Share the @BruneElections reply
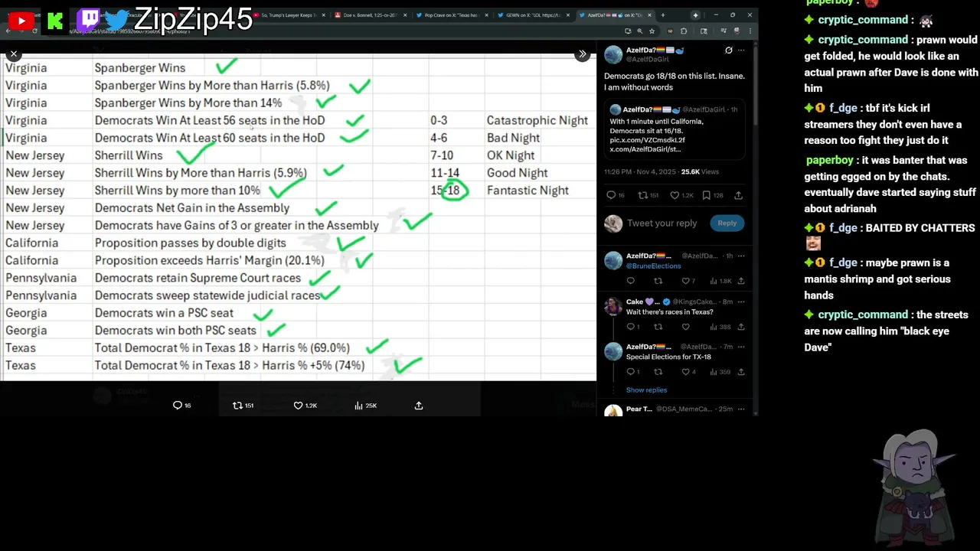Screen dimensions: 980x551 [x=740, y=281]
